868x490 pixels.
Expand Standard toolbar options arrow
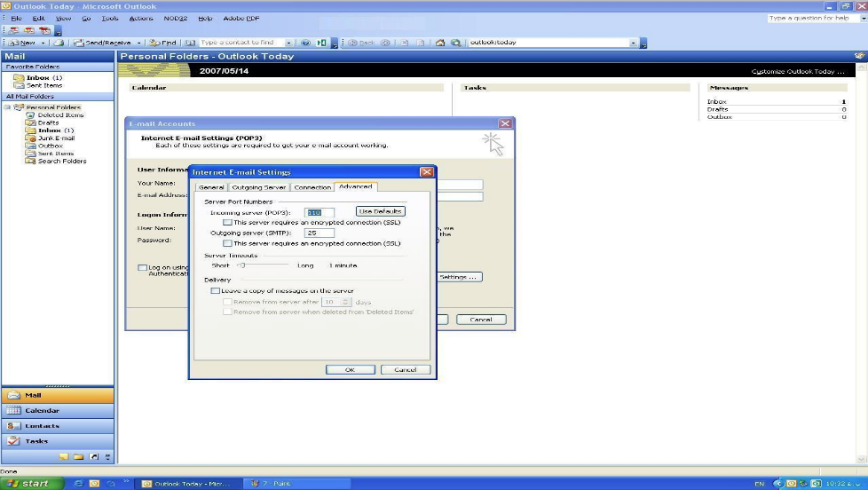[335, 43]
